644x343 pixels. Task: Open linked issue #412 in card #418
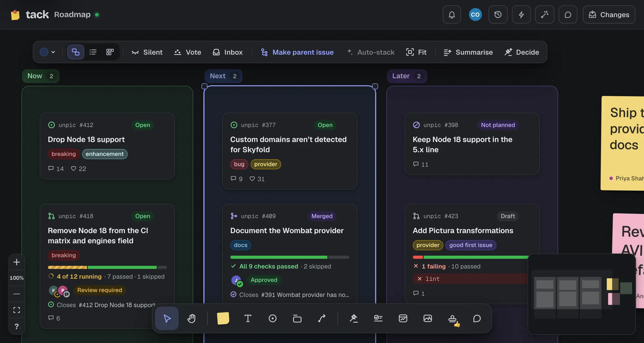tap(102, 305)
